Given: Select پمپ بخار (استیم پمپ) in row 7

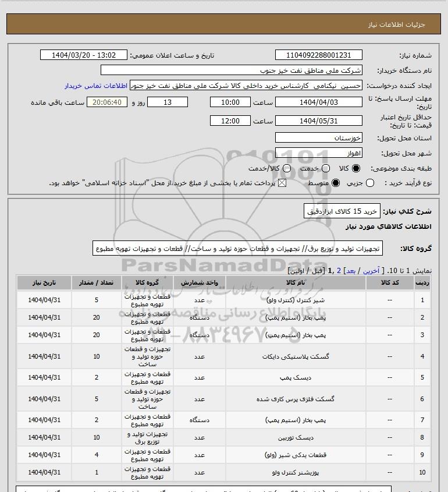Looking at the screenshot, I should coord(296,420).
